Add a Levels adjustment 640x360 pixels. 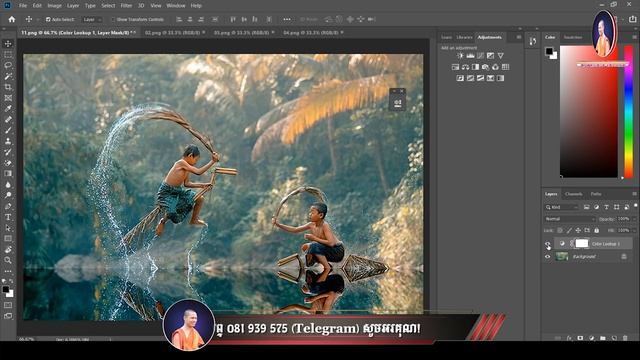[471, 56]
